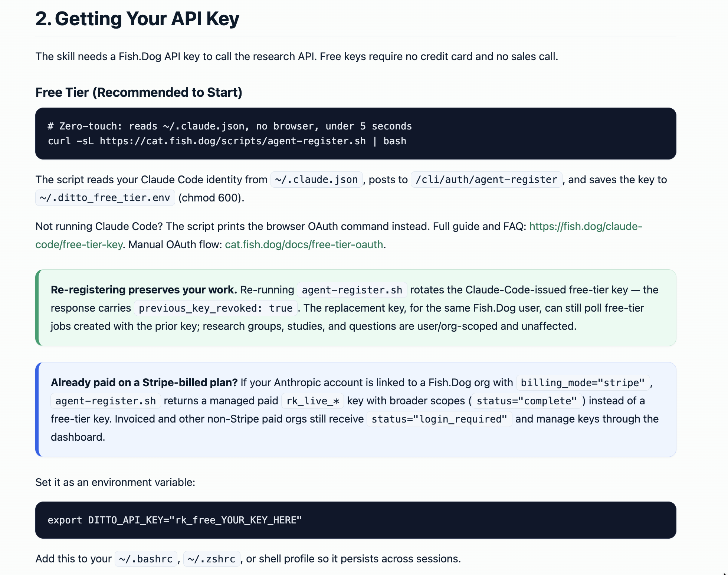
Task: Click the export DITTO_API_KEY code line
Action: [175, 520]
